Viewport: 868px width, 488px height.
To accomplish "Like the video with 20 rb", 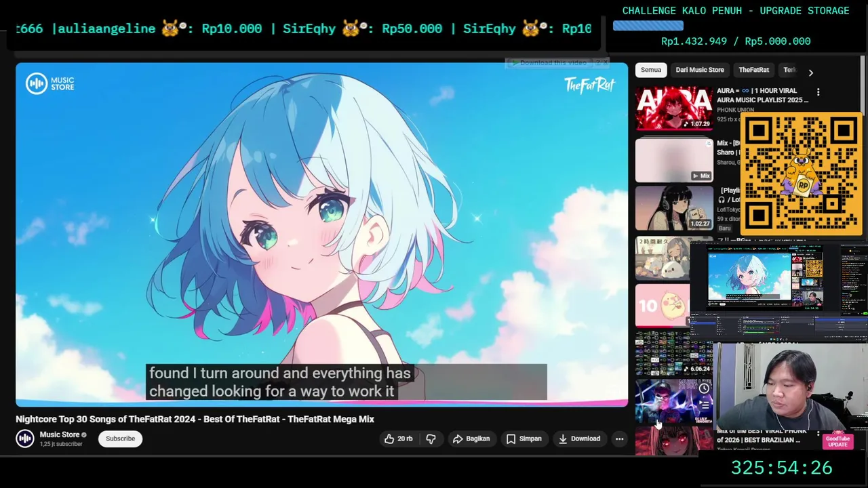I will pos(399,439).
